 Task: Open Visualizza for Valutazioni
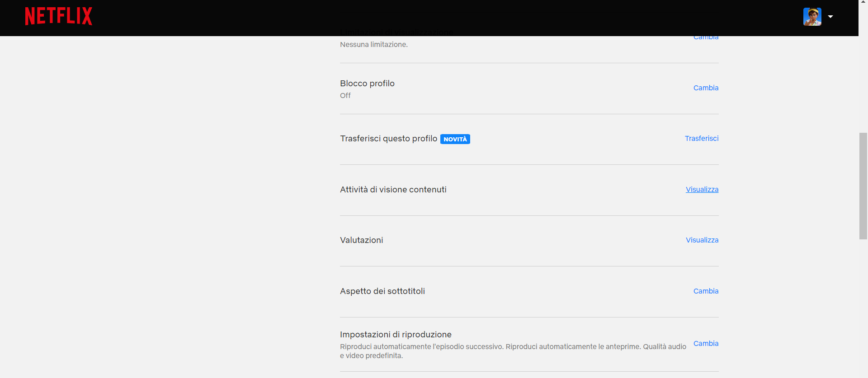(x=702, y=240)
